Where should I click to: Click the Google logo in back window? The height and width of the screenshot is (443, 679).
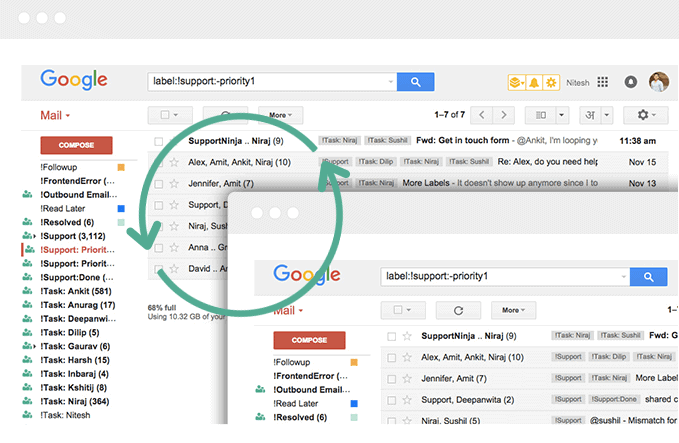pos(74,80)
